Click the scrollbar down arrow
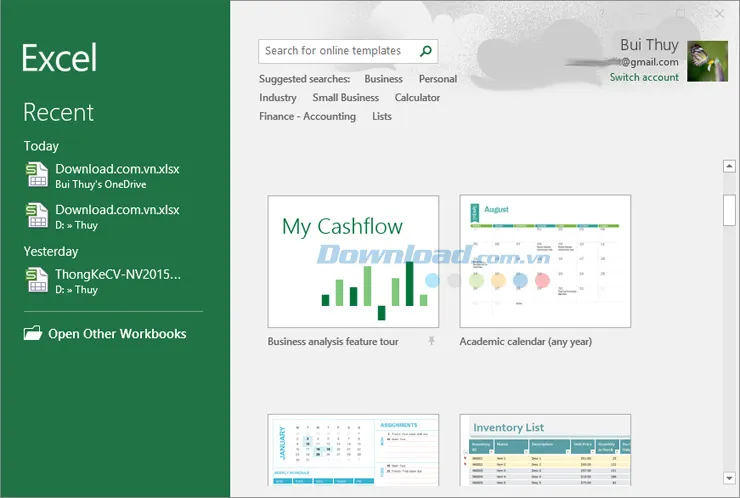740x498 pixels. 729,478
